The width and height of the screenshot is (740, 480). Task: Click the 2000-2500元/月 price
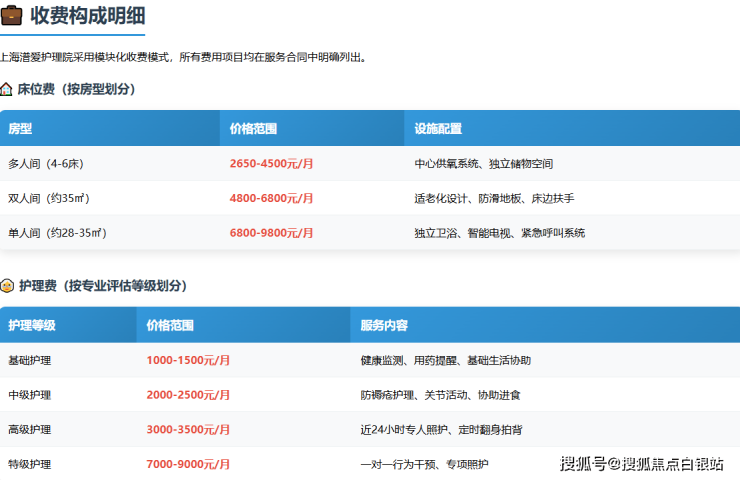[x=188, y=395]
